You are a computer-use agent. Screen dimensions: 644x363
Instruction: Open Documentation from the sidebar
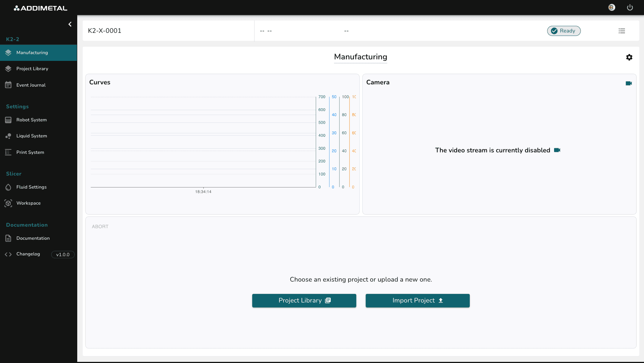click(x=33, y=238)
